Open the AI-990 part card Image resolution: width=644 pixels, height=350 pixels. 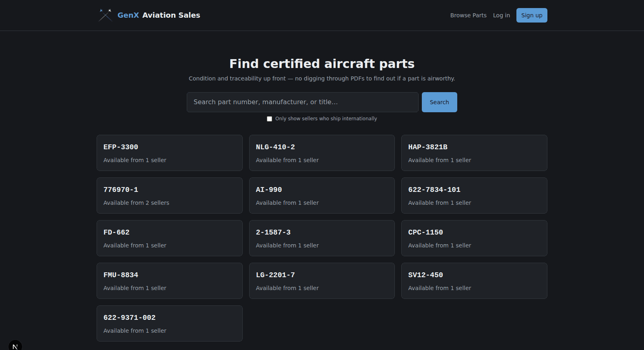[x=322, y=196]
